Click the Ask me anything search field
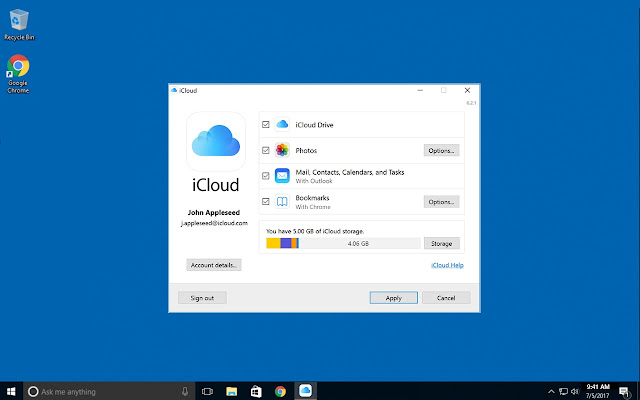640x400 pixels. coord(109,391)
